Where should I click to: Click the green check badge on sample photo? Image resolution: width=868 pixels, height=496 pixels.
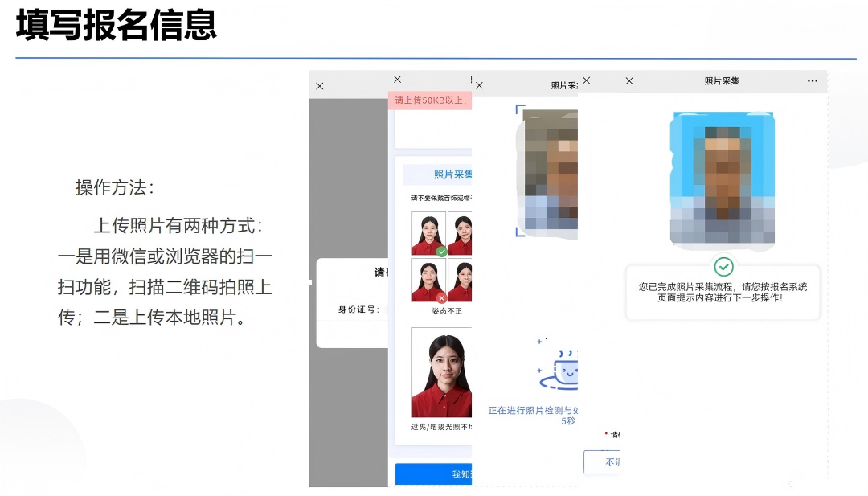[x=441, y=252]
